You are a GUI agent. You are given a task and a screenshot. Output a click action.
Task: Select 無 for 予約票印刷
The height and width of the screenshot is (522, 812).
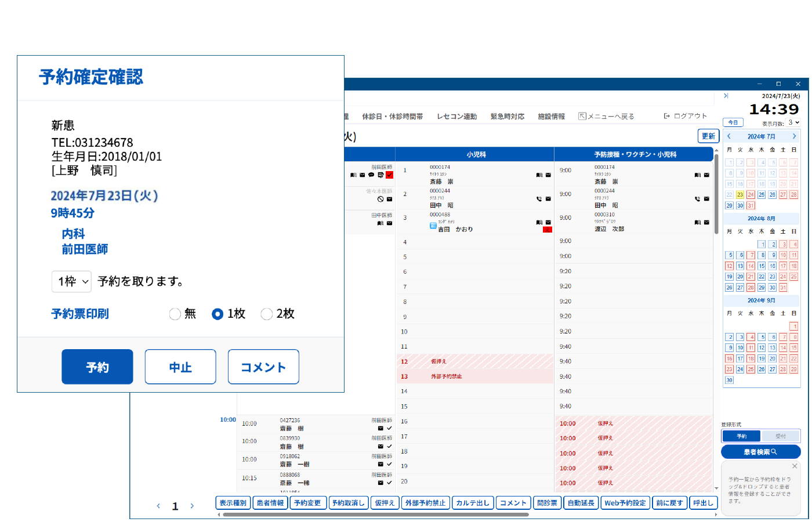pyautogui.click(x=175, y=314)
